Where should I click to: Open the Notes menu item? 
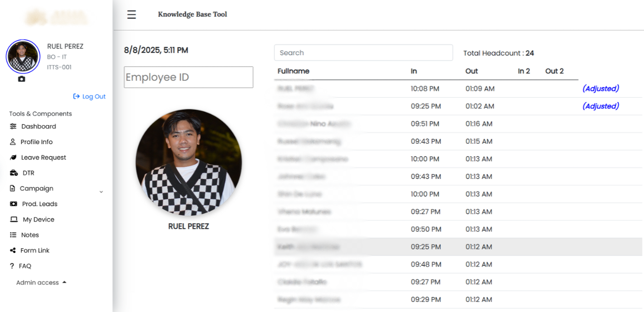click(29, 235)
